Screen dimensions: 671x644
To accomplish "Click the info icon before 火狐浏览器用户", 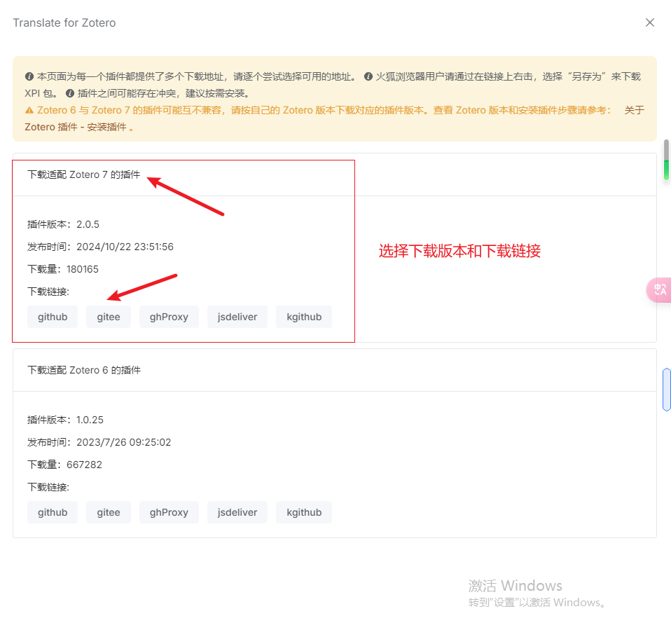I will click(x=368, y=76).
